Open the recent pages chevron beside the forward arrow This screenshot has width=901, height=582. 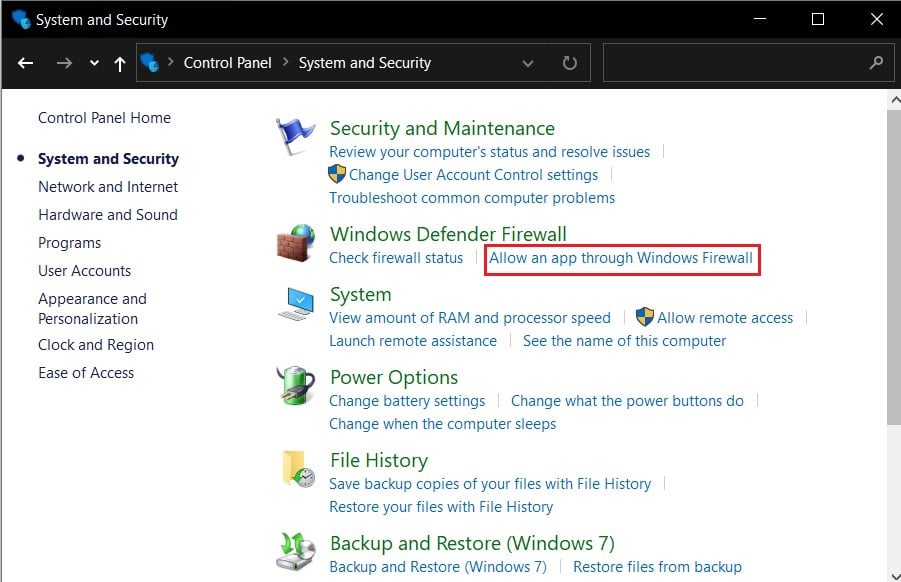point(93,62)
